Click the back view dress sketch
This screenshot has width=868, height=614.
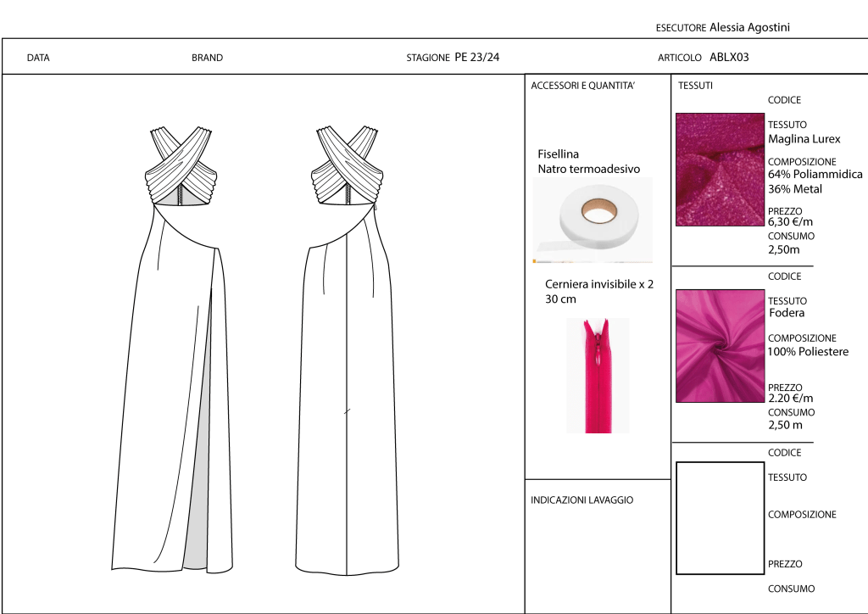click(348, 356)
